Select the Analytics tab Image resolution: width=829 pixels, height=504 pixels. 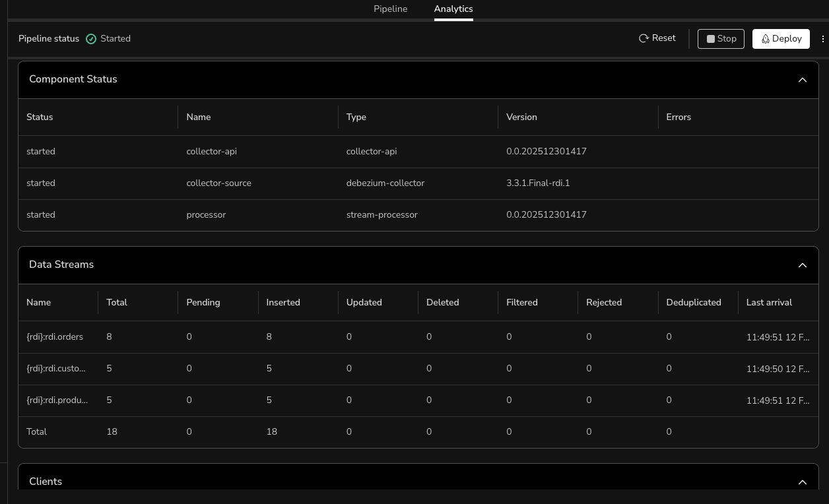[453, 9]
